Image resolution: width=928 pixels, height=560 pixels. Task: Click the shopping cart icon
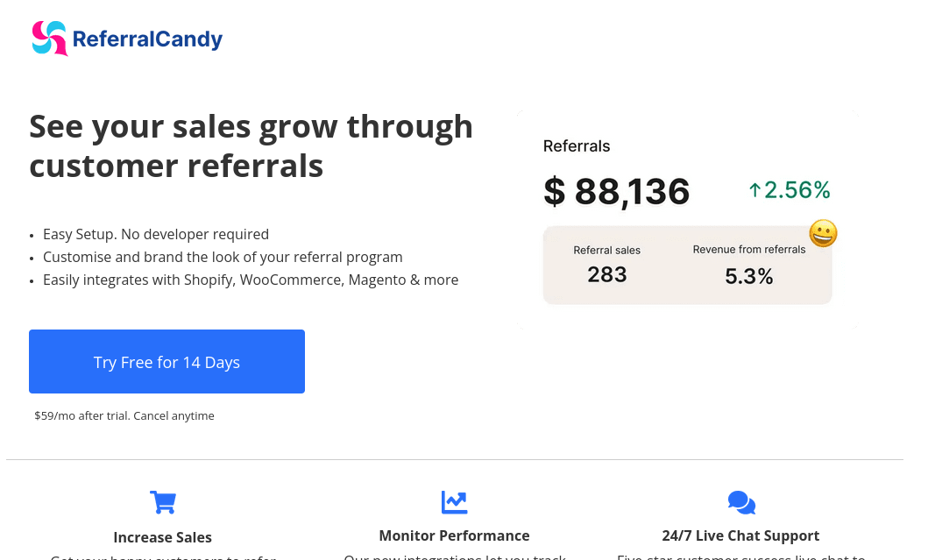point(163,502)
